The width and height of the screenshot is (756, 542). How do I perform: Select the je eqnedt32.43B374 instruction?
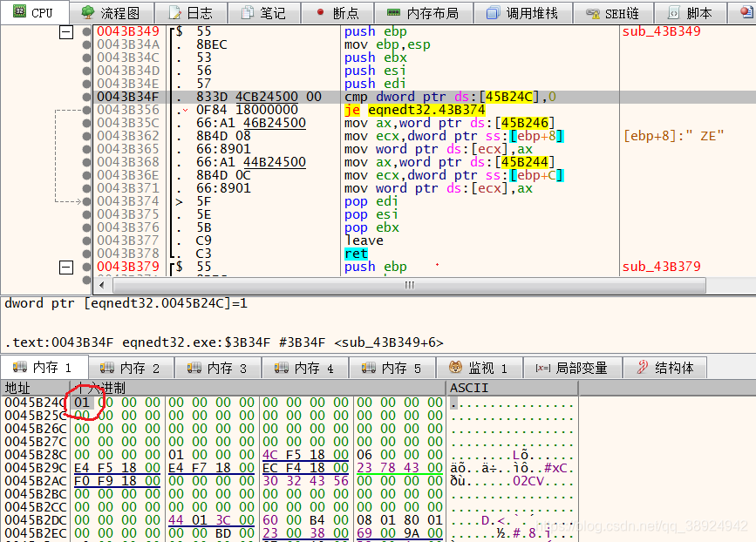(x=415, y=110)
